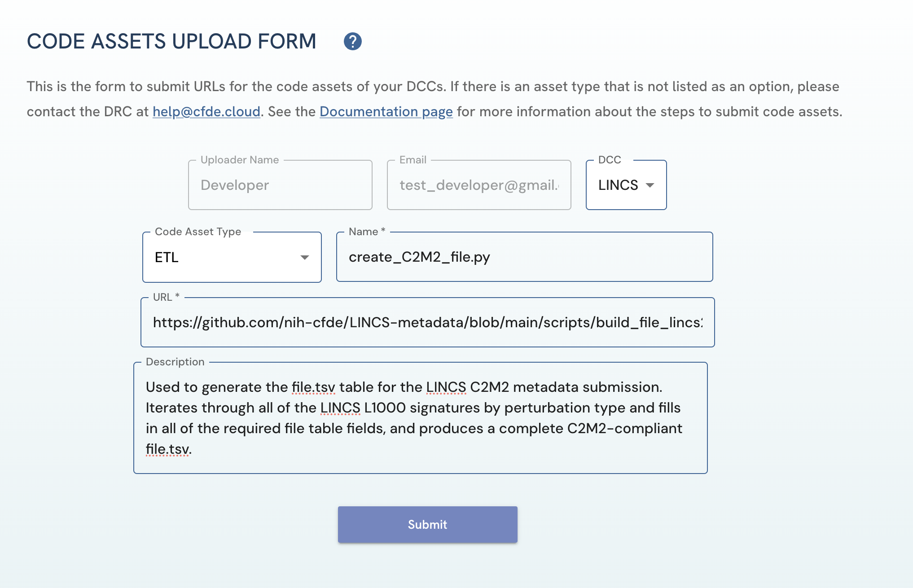913x588 pixels.
Task: Click the DCC dropdown arrow icon
Action: (650, 185)
